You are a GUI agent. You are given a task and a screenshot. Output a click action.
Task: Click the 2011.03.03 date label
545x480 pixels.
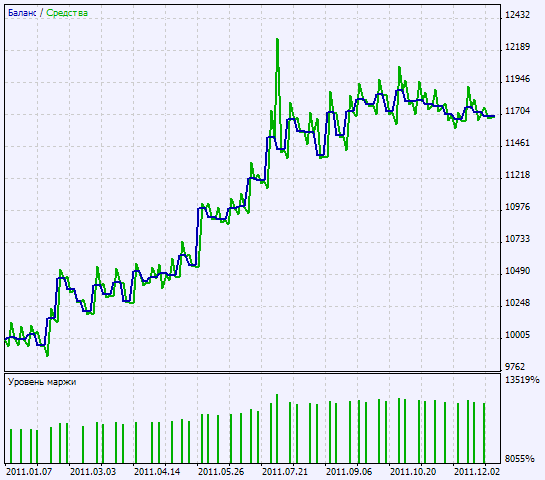(93, 472)
